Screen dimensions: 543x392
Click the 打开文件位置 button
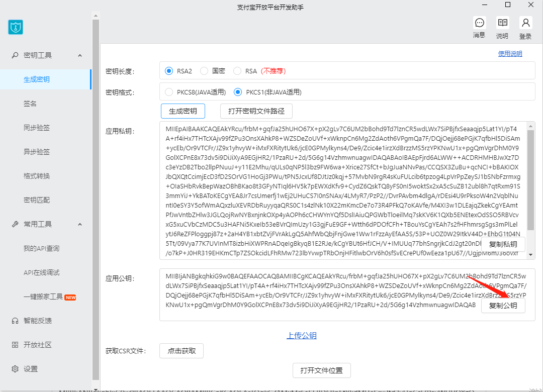pos(321,370)
